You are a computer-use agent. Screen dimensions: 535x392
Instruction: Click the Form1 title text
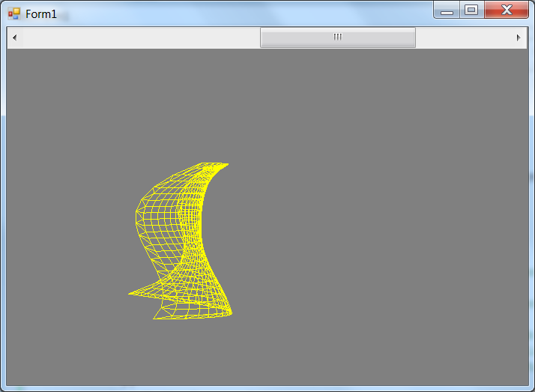coord(41,14)
